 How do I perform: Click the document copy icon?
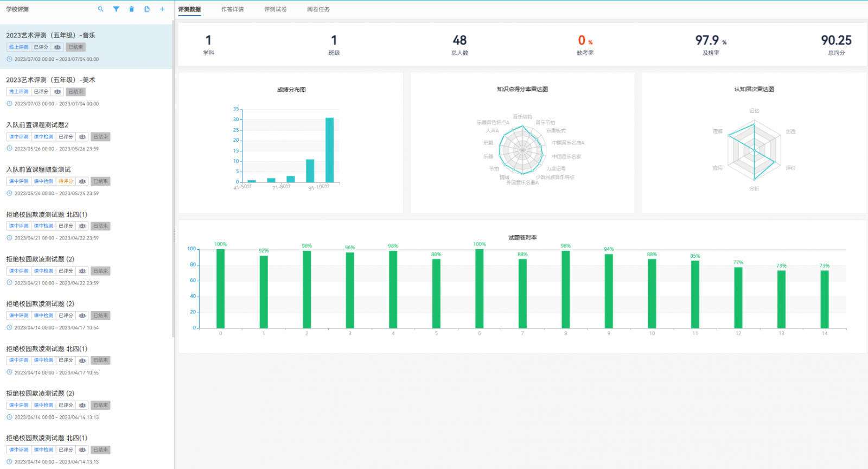tap(147, 9)
